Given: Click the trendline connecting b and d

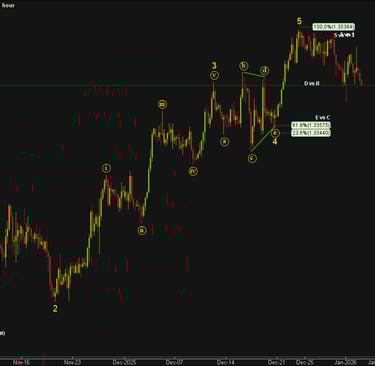Looking at the screenshot, I should pos(254,75).
